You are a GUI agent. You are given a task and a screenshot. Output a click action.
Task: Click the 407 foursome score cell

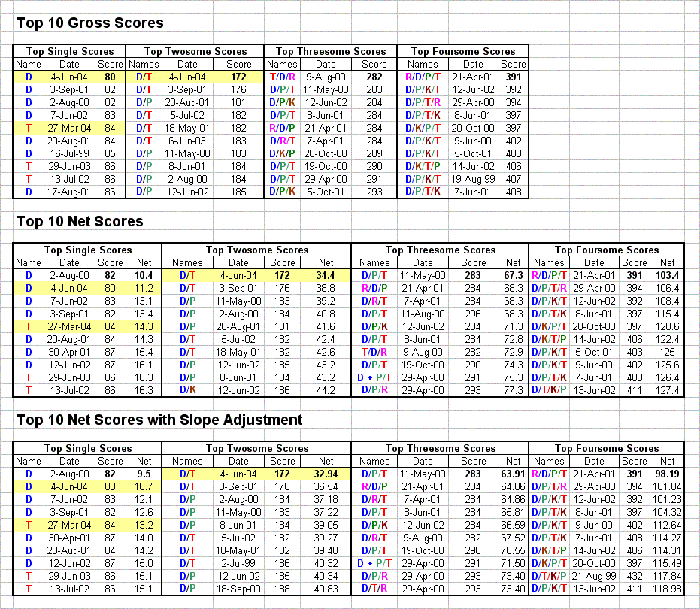click(x=514, y=179)
